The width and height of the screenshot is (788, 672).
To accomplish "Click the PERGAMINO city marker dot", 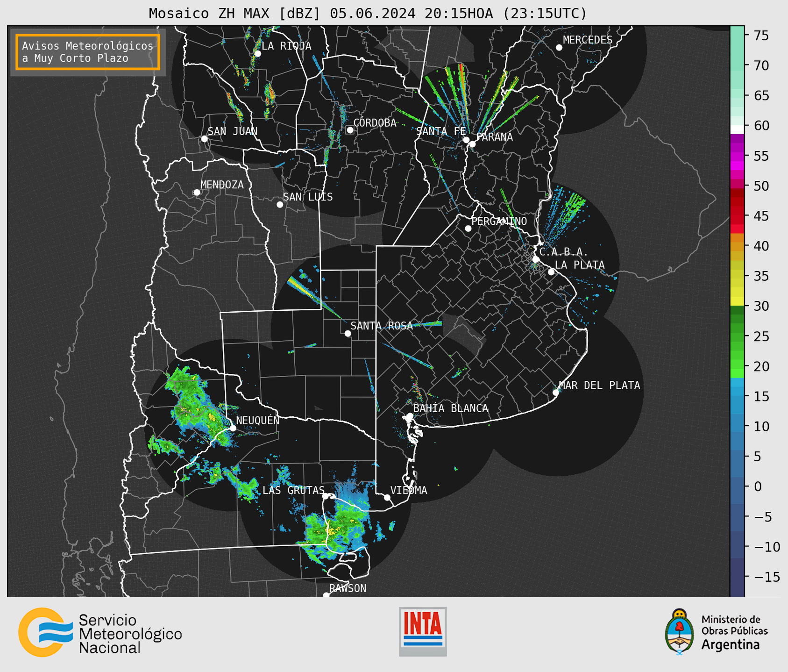I will coord(468,229).
